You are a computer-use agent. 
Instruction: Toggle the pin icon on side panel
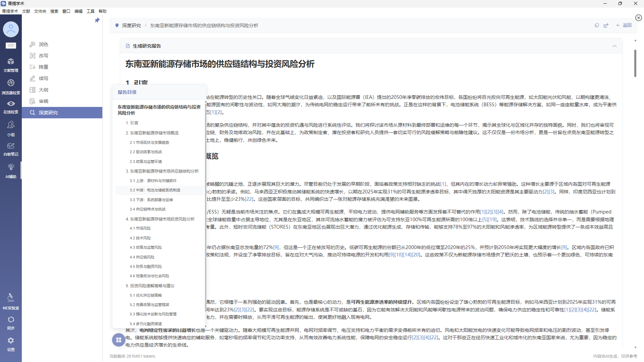coord(97,20)
